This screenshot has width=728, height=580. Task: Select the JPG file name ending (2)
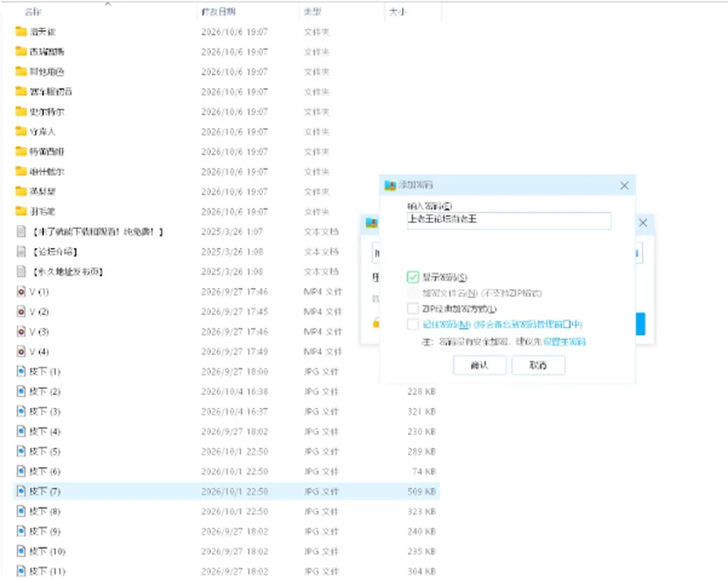(x=45, y=391)
